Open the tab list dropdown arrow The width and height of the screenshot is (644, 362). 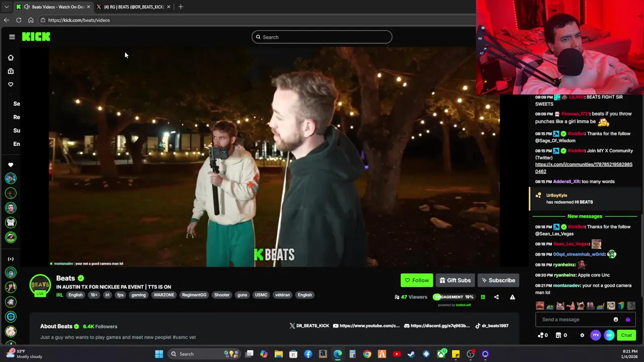[x=6, y=7]
